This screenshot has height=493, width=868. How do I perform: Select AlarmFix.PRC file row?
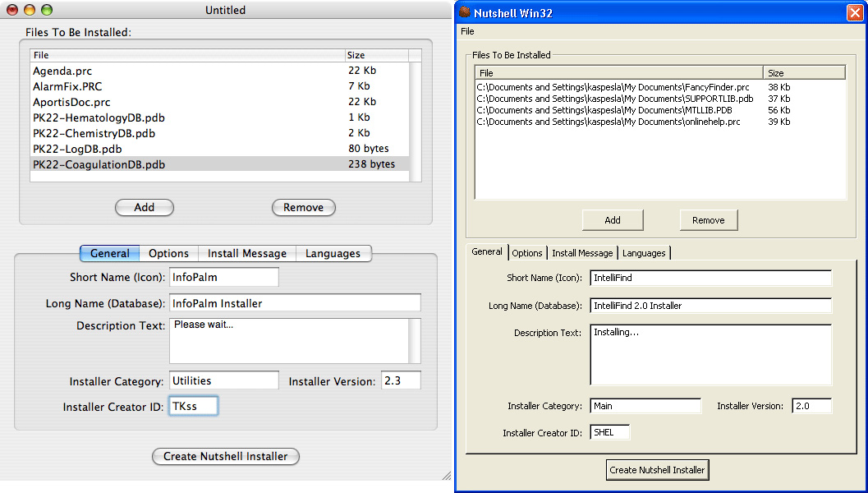[x=68, y=86]
